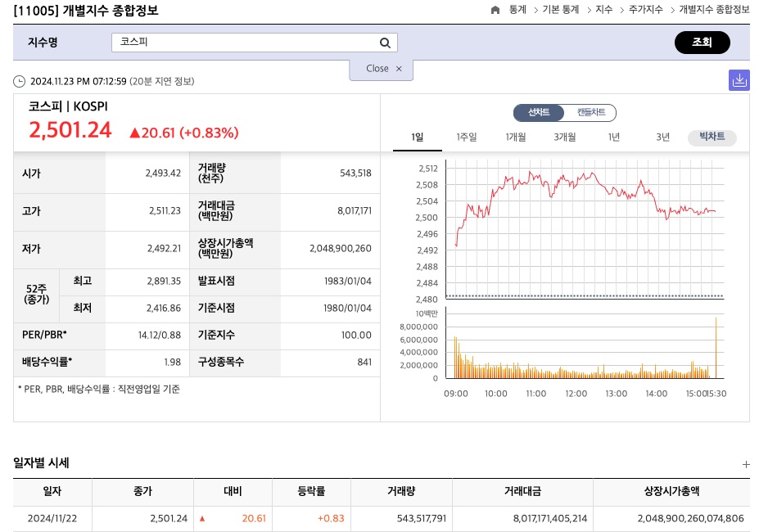Select the 1개월 chart tab
Viewport: 759px width, 532px height.
[x=516, y=137]
